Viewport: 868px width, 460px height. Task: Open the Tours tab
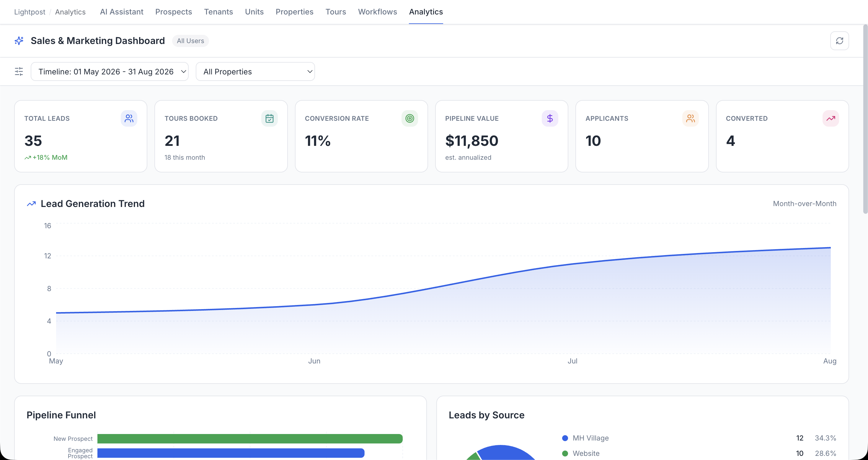click(x=336, y=12)
